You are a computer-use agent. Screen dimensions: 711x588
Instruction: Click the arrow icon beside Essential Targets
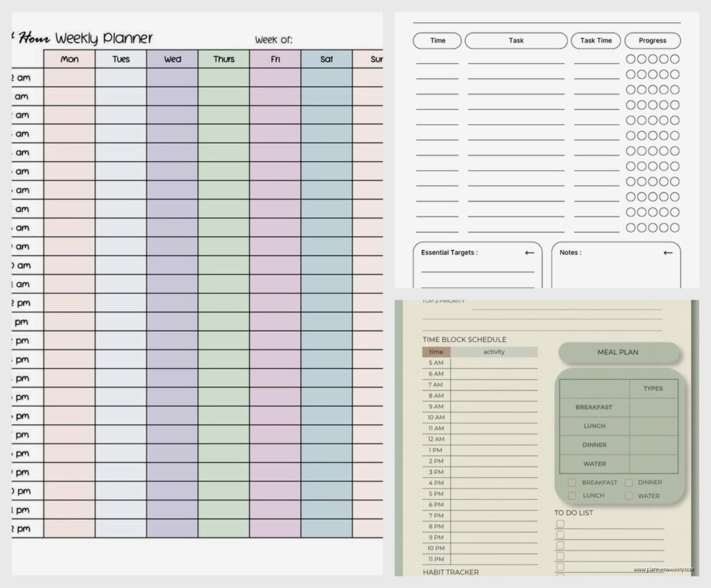529,253
